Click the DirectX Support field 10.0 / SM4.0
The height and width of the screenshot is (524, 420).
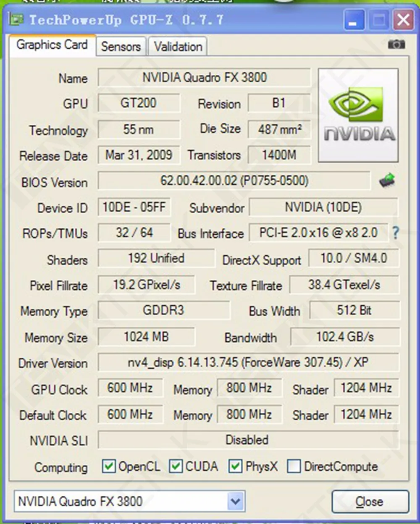pyautogui.click(x=354, y=258)
